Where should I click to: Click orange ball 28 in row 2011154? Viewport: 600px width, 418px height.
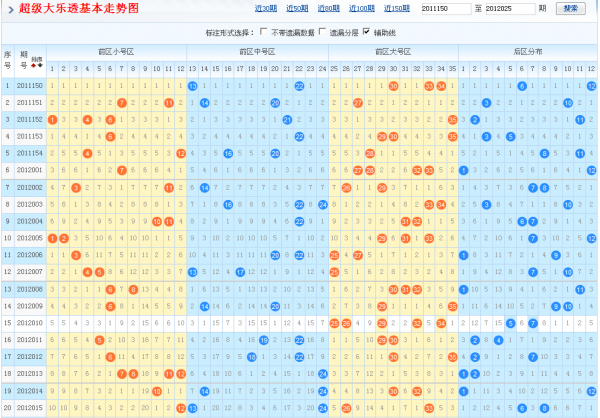tap(370, 153)
